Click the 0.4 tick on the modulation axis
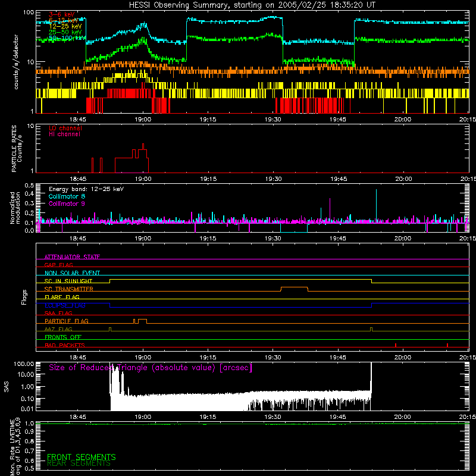Screen dimensions: 476x476 click(x=29, y=194)
